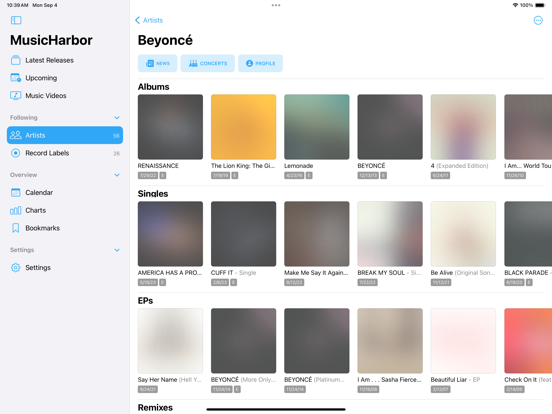552x414 pixels.
Task: Open Say Her Name EP cover
Action: [170, 341]
